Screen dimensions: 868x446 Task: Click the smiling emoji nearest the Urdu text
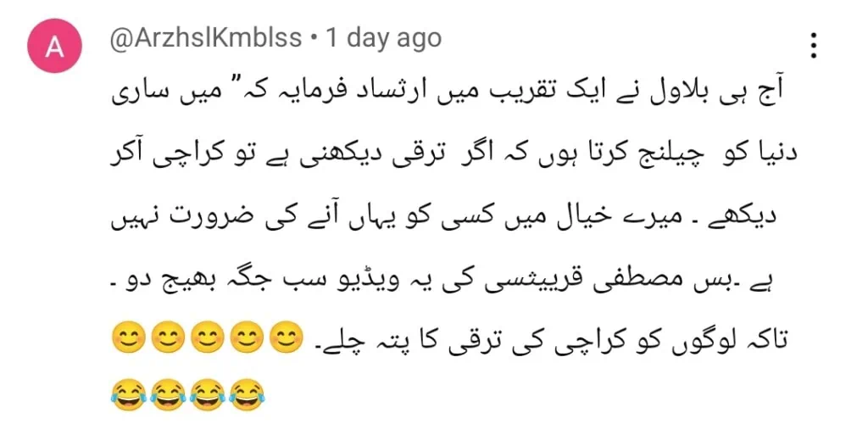(287, 337)
